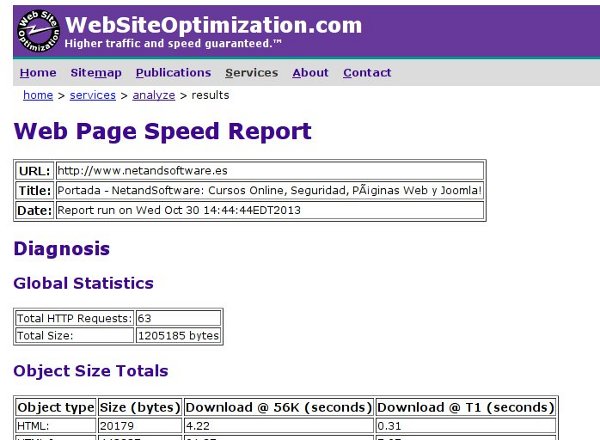Click the HTML size value '20179'
Image resolution: width=600 pixels, height=440 pixels.
(140, 426)
